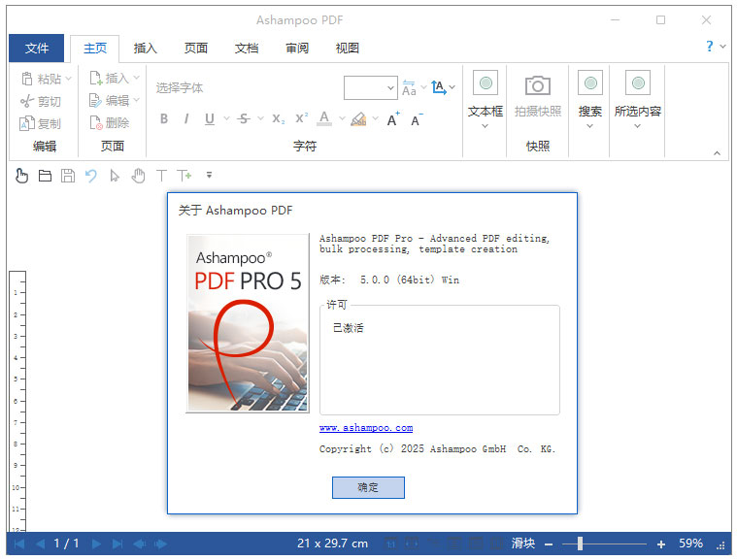Open the quick access toolbar customize arrow
This screenshot has width=737, height=560.
[209, 176]
